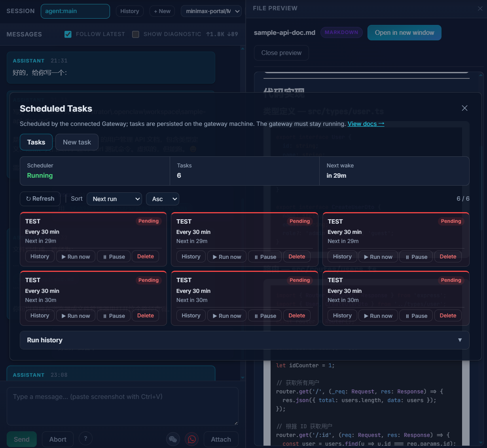Open help via the question mark icon

(x=85, y=438)
